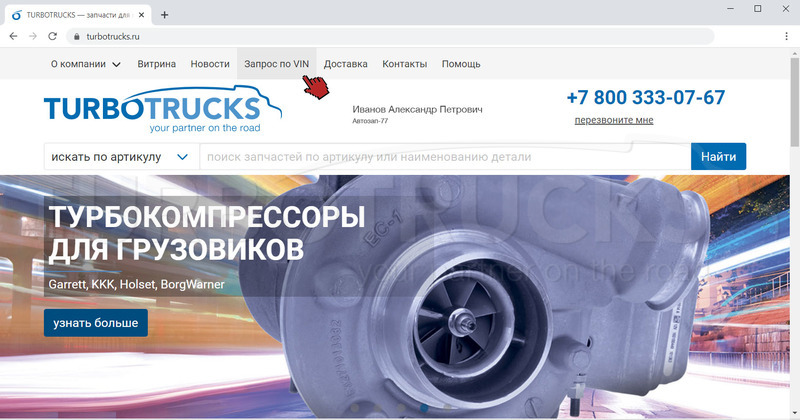The height and width of the screenshot is (420, 800).
Task: Click the 'Автозап-77' company label
Action: [x=370, y=121]
